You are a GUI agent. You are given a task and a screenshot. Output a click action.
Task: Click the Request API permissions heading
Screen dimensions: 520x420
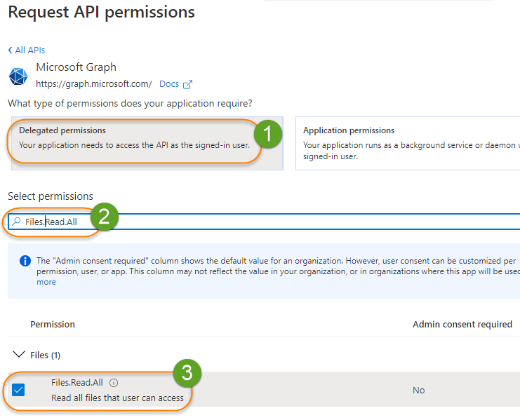tap(102, 12)
